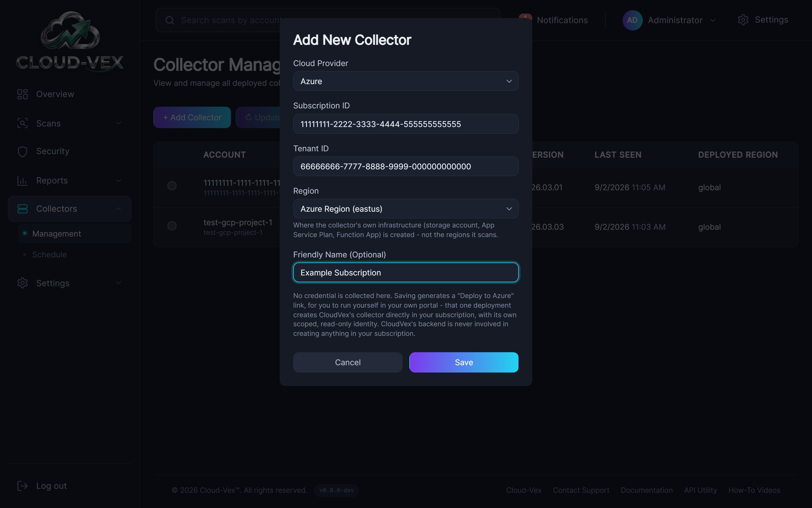The width and height of the screenshot is (812, 508).
Task: Click the + Add Collector button
Action: pyautogui.click(x=192, y=117)
